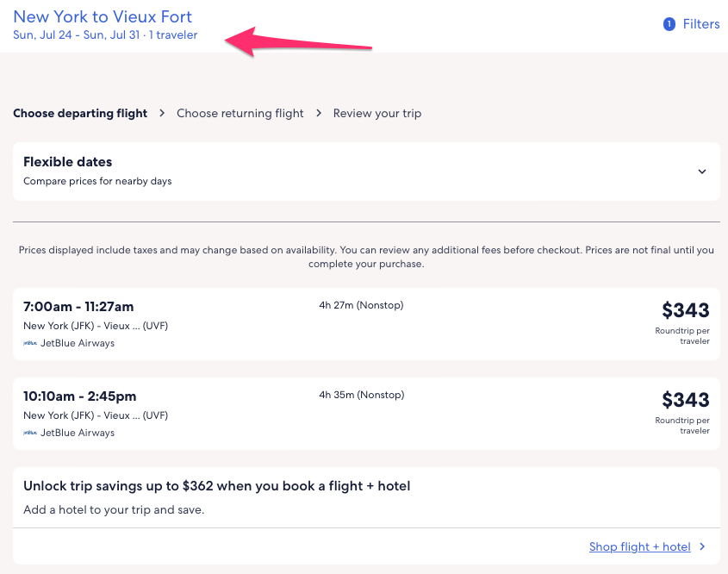Go to the Review your trip step
Screen dimensions: 728x574
pos(377,113)
